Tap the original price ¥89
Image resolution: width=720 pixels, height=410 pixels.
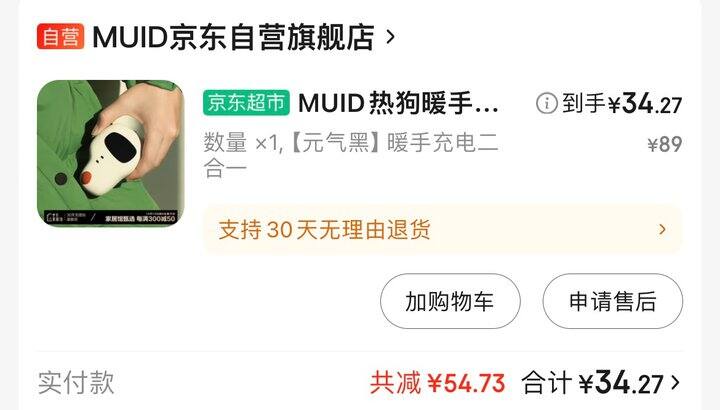click(x=664, y=144)
